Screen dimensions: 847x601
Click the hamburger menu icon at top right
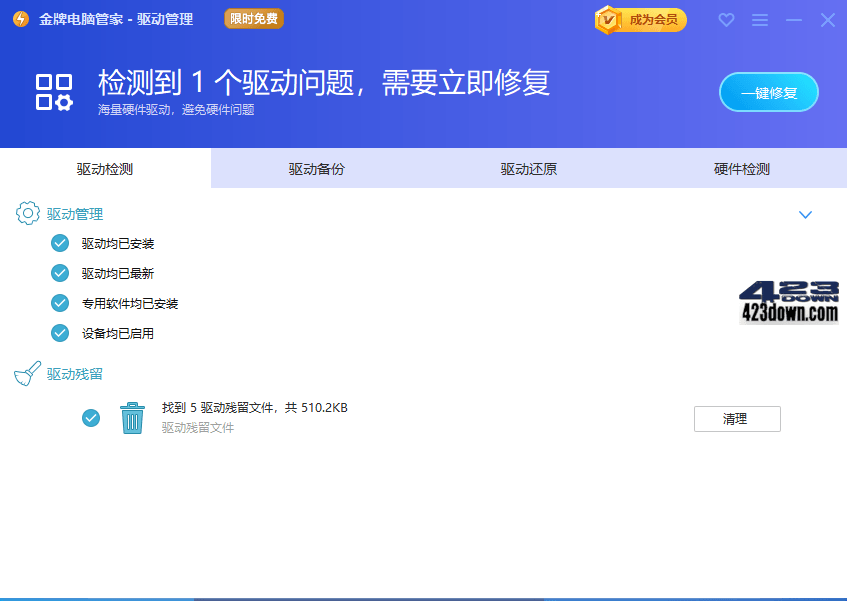click(x=759, y=19)
